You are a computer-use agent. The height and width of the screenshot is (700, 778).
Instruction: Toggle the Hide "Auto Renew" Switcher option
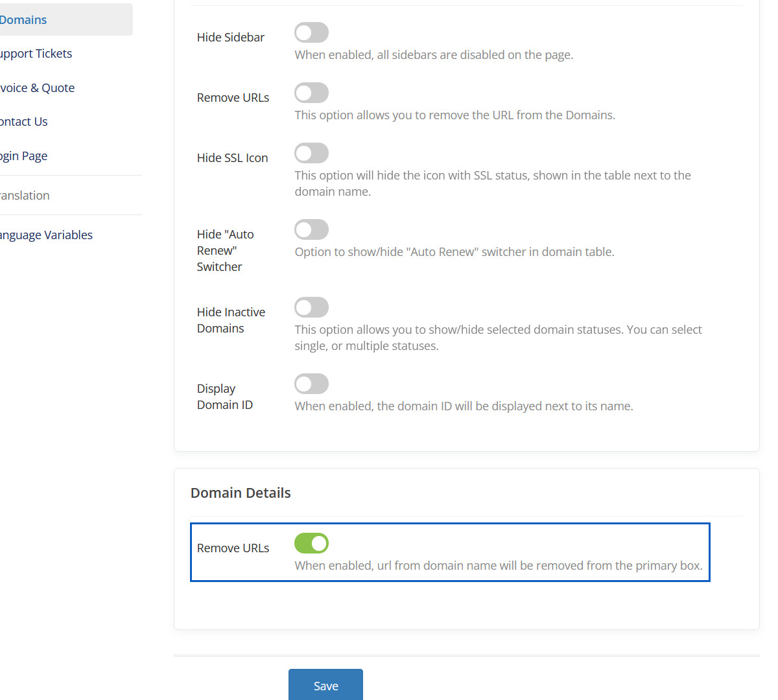tap(311, 229)
